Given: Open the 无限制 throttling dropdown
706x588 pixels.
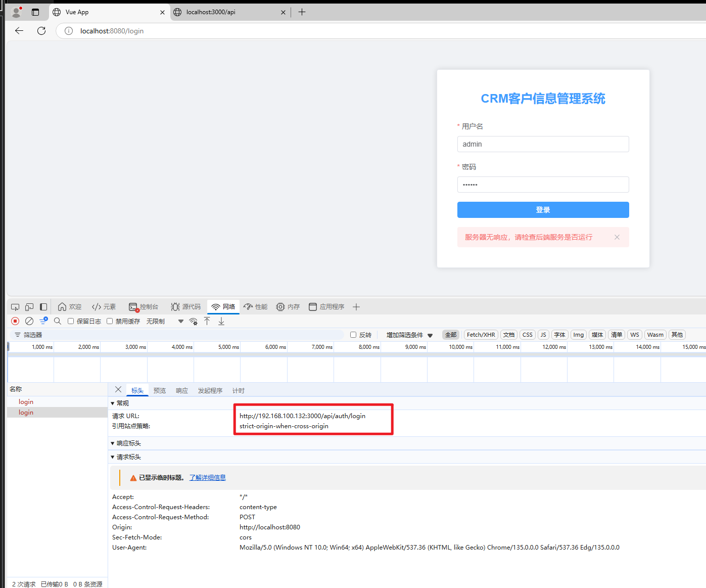Looking at the screenshot, I should tap(165, 321).
